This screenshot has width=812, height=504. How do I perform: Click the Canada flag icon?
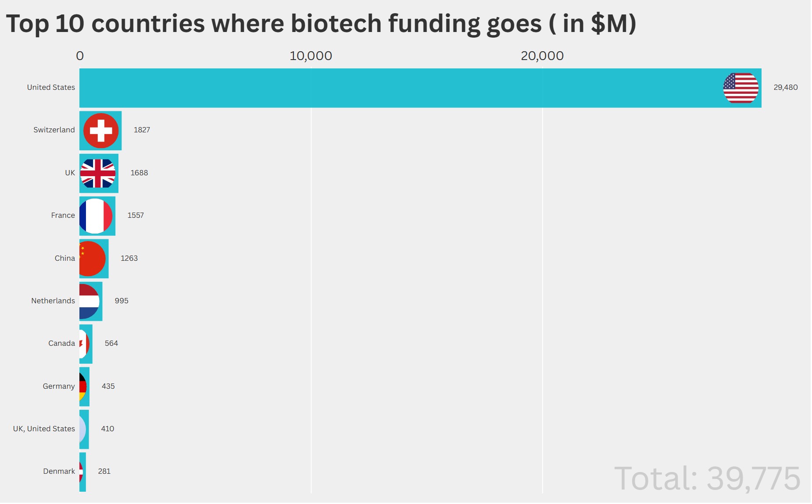pos(85,344)
